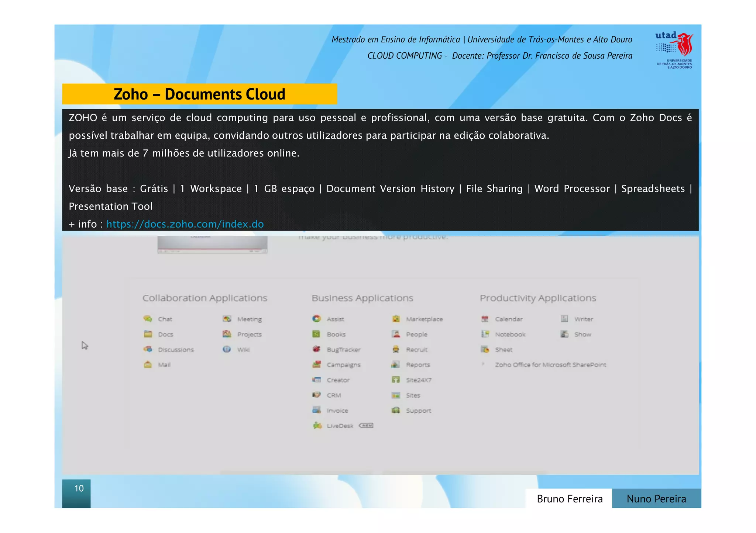Click the Nuno Pereira name box
Image resolution: width=756 pixels, height=533 pixels.
tap(656, 499)
